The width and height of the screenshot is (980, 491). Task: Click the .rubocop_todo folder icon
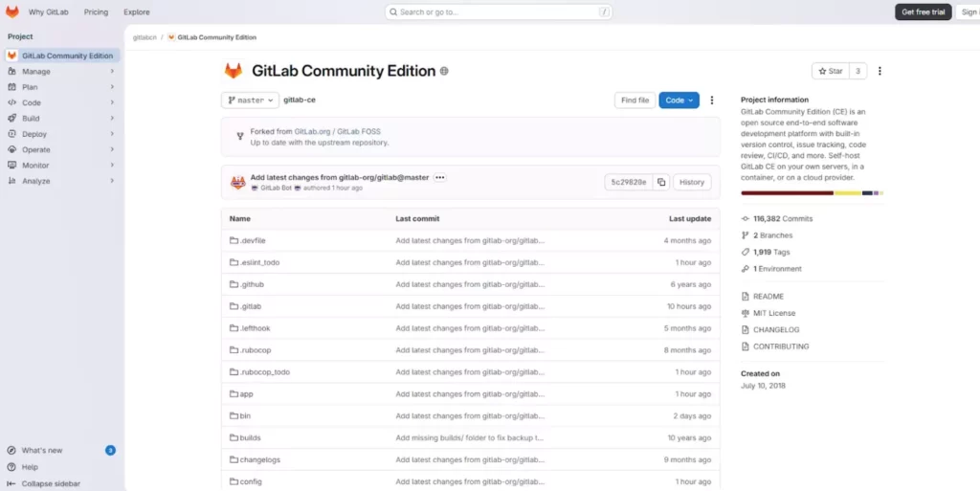tap(234, 371)
